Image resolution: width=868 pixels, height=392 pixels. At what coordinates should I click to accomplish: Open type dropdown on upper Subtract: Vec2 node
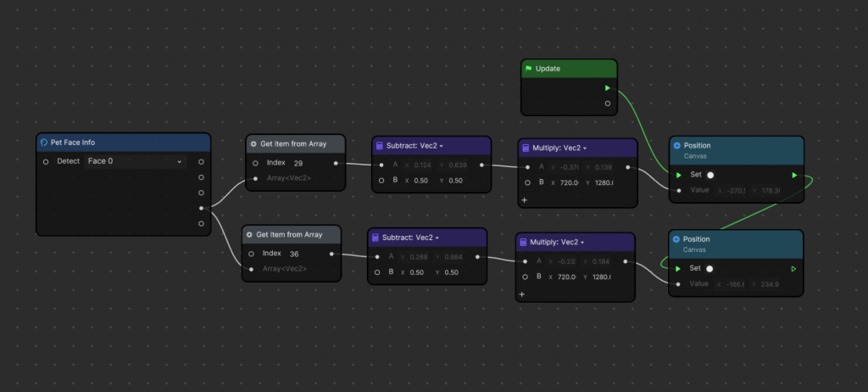coord(441,146)
